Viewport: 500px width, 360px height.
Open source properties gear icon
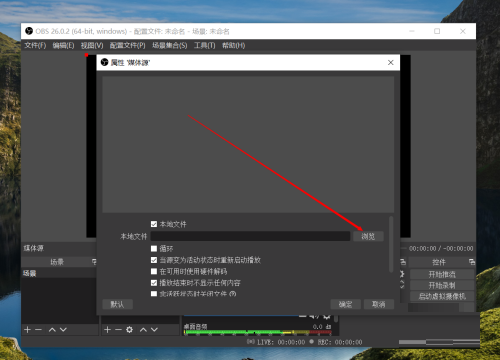click(129, 330)
